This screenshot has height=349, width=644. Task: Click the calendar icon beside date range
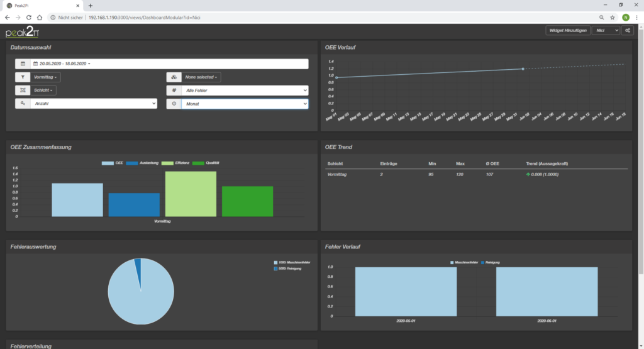(x=23, y=64)
